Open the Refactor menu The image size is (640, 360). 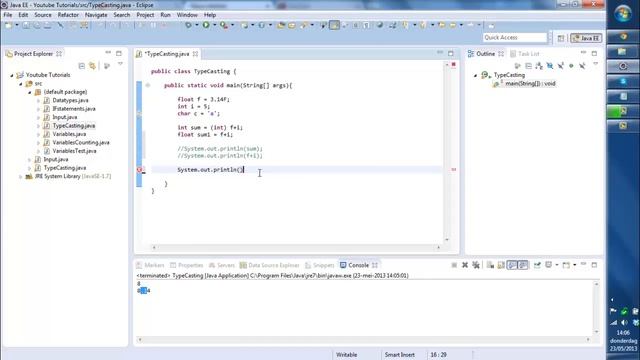[x=68, y=15]
